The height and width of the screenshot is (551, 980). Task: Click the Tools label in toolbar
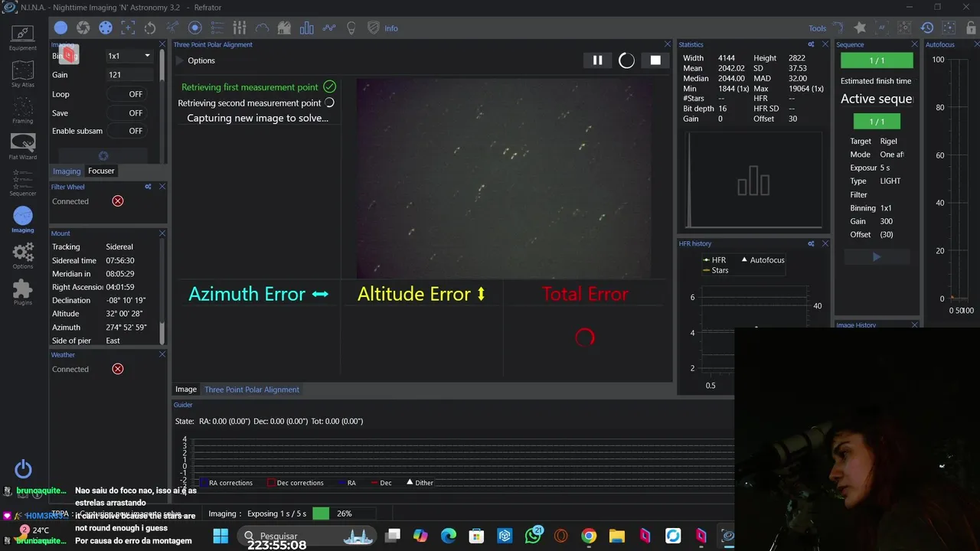[x=818, y=28]
